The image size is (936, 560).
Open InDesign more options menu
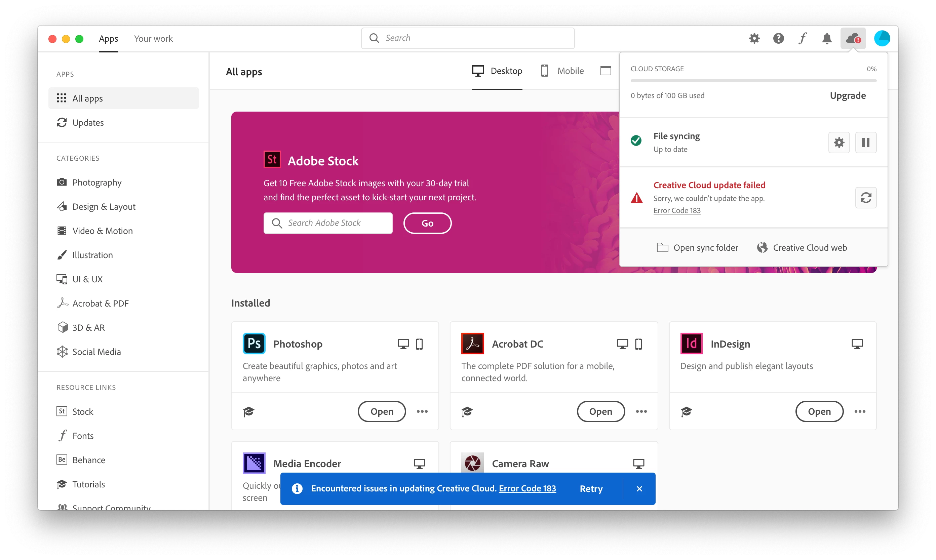tap(859, 411)
